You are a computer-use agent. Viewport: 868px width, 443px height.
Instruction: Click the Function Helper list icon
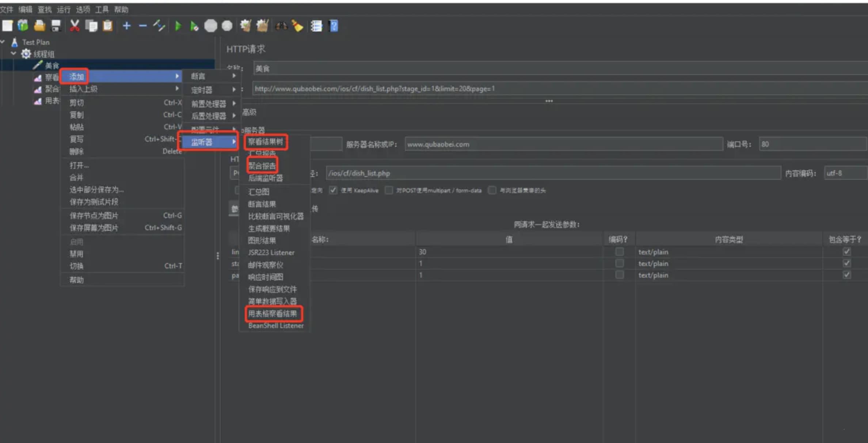316,26
